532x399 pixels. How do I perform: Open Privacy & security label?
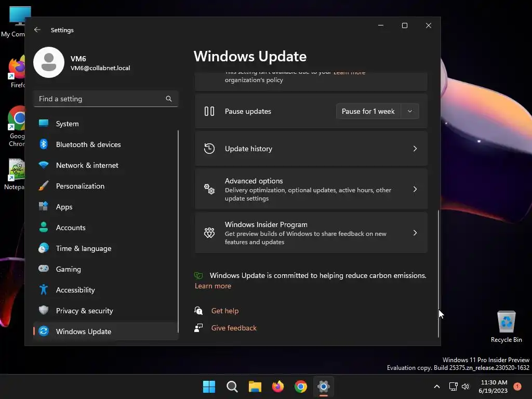click(x=85, y=311)
